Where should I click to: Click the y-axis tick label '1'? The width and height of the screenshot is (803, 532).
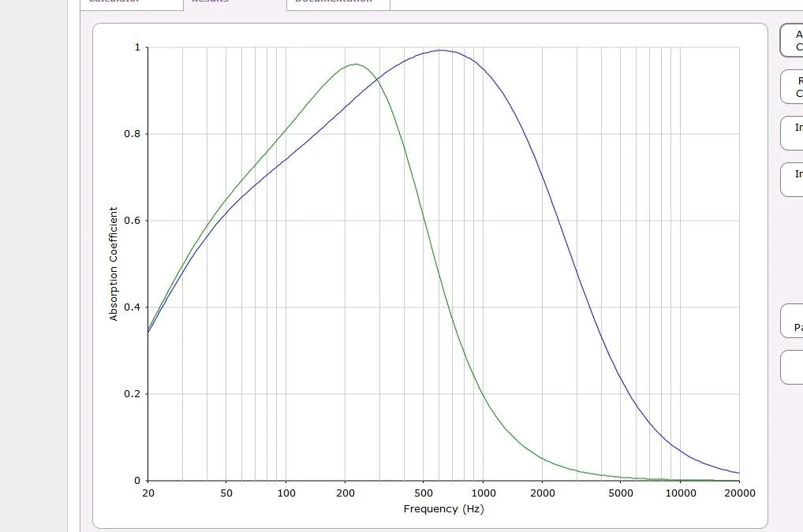click(137, 47)
